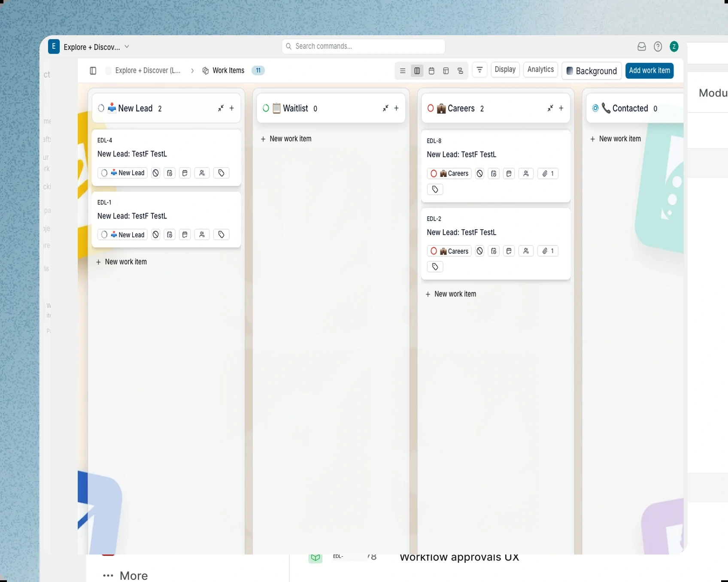This screenshot has height=582, width=728.
Task: Assign member on EDL-2 card
Action: pyautogui.click(x=526, y=251)
